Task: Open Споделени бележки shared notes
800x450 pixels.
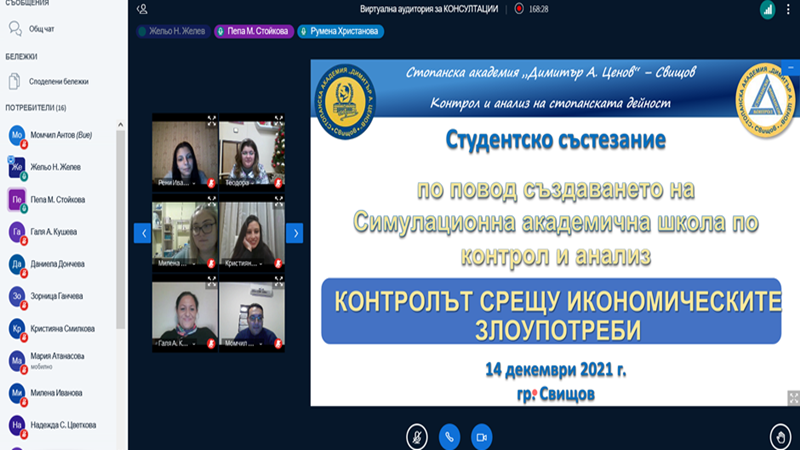Action: [x=59, y=82]
